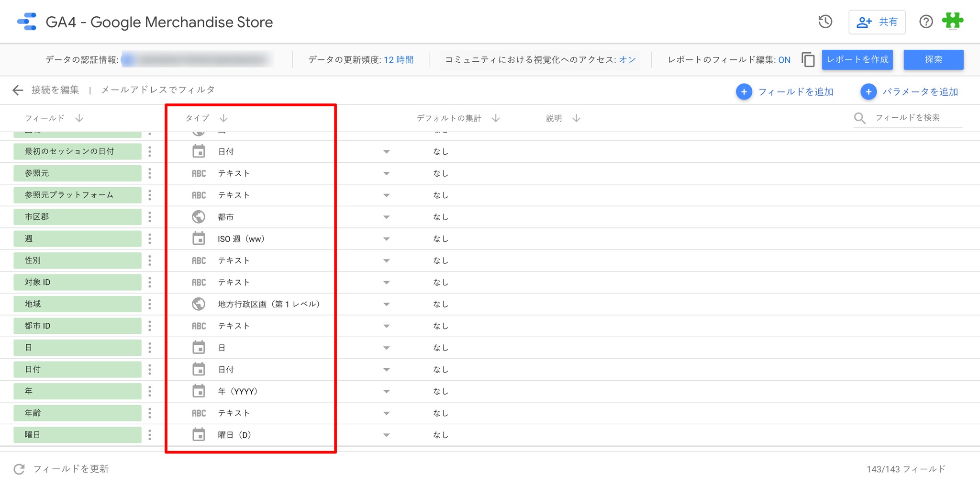Expand type dropdown for 地域 row
Viewport: 980px width, 487px height.
[387, 305]
